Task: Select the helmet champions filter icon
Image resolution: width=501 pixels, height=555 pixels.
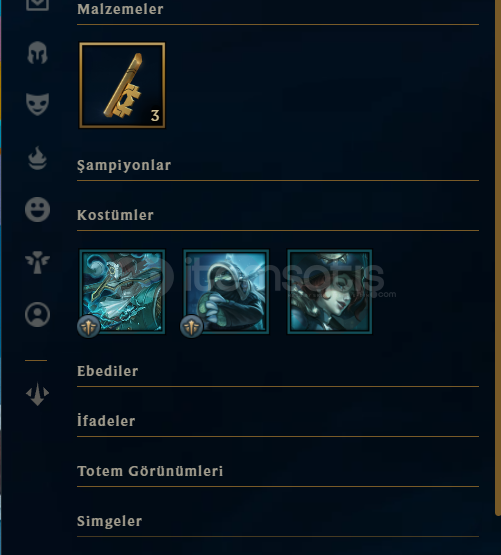Action: coord(37,53)
